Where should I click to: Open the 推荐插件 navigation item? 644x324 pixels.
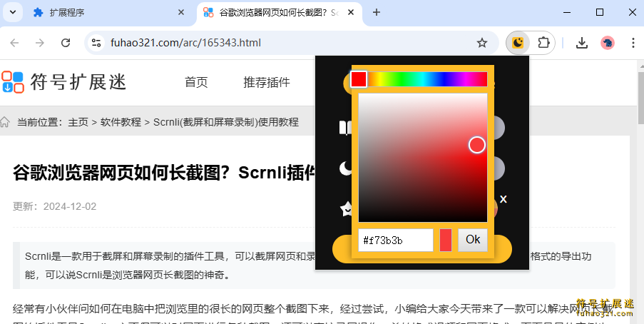coord(267,82)
